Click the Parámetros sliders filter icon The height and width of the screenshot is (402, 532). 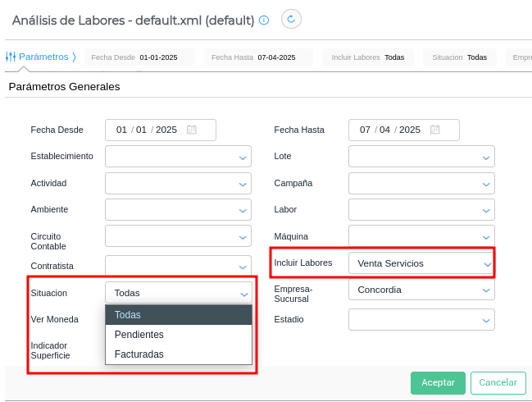(x=11, y=57)
